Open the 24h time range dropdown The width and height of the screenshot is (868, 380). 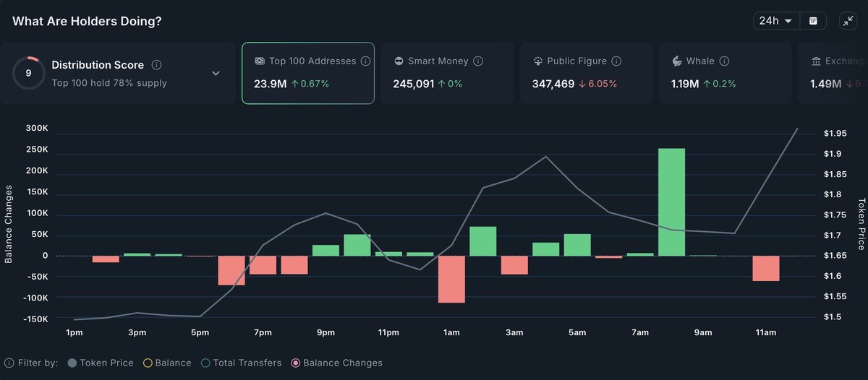pyautogui.click(x=776, y=21)
